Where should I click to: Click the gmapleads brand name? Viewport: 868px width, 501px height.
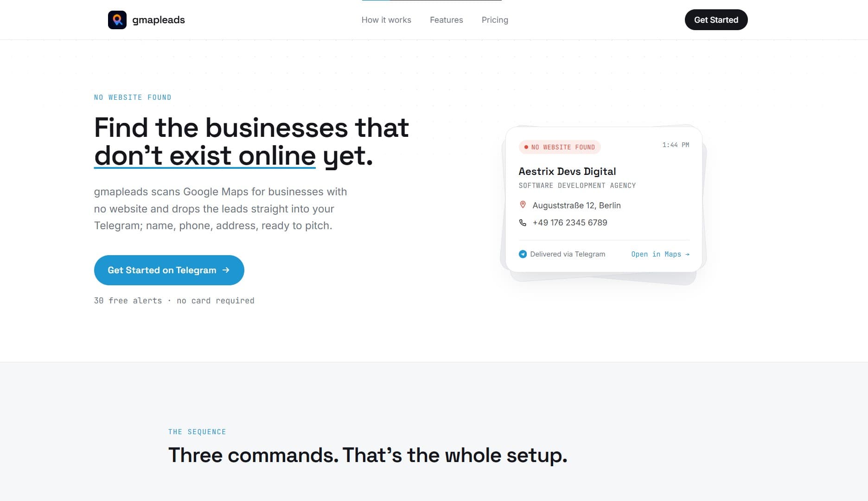coord(159,20)
